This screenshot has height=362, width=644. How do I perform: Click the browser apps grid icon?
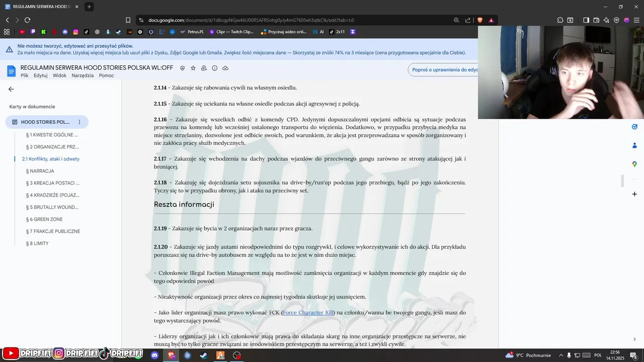[7, 32]
